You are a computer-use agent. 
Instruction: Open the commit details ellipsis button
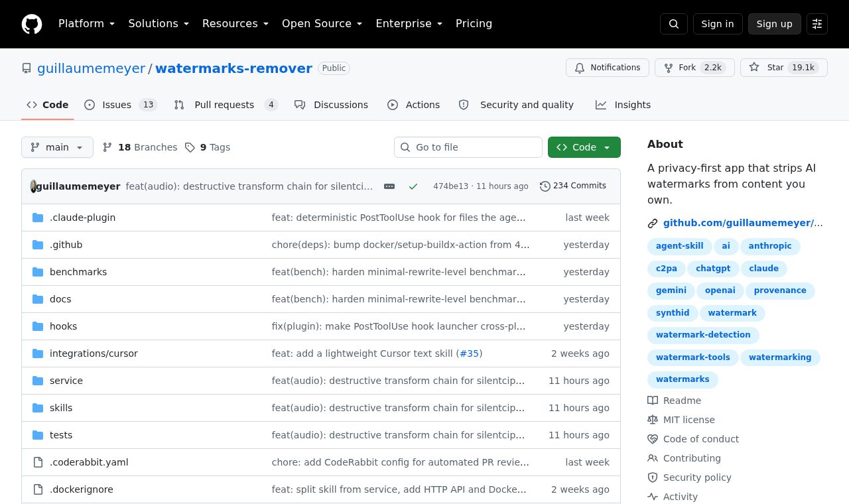tap(389, 186)
